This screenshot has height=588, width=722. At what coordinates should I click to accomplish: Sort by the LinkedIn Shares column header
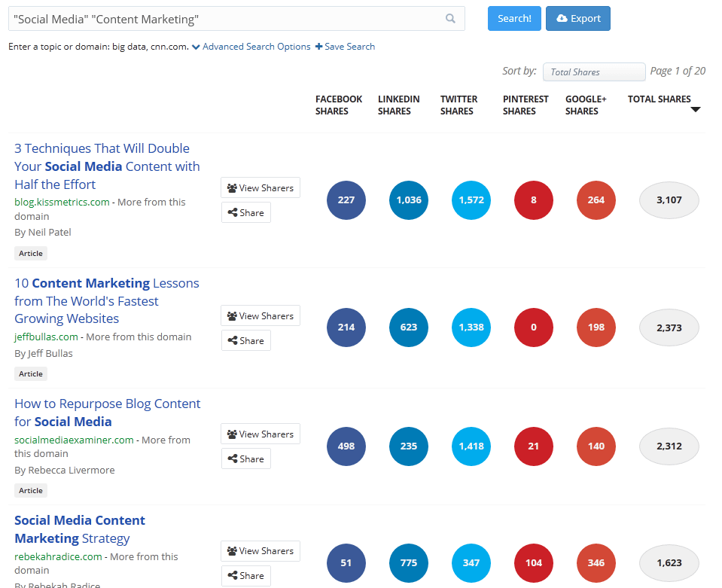(398, 105)
